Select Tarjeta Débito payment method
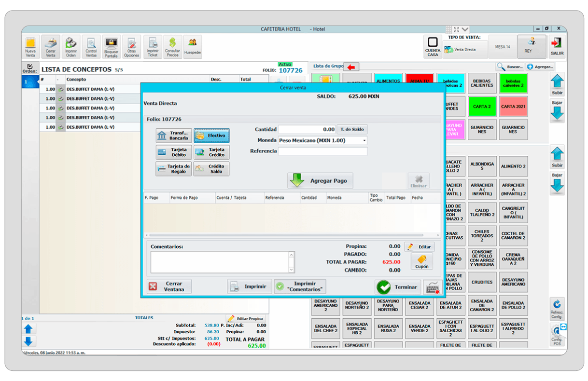Screen dimensions: 588x381 [x=174, y=152]
